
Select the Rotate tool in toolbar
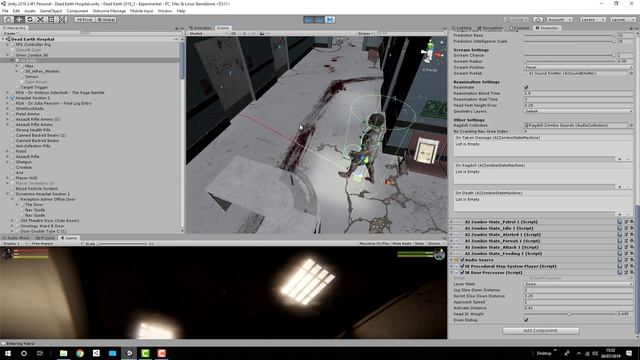pos(29,19)
